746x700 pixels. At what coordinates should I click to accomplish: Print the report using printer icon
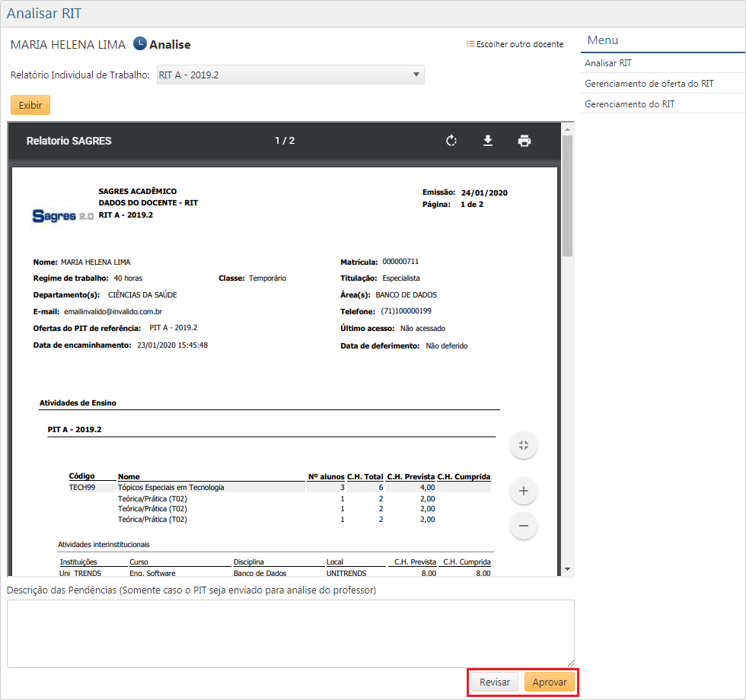click(x=524, y=141)
